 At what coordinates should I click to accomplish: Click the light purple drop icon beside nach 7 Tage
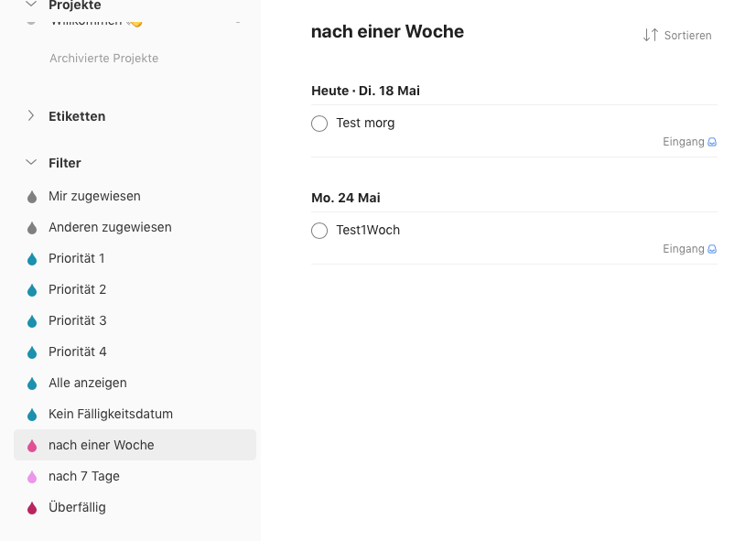[x=32, y=476]
